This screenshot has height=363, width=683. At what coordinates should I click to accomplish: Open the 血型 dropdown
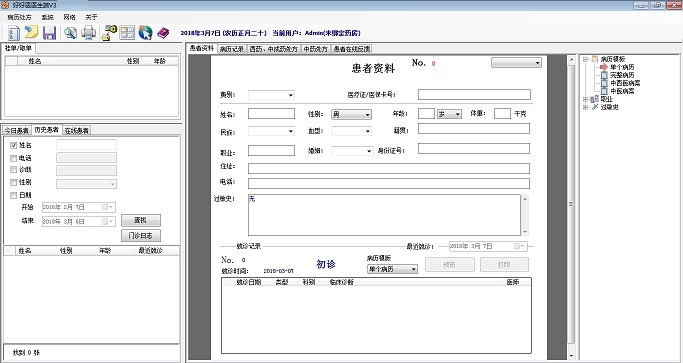(352, 131)
